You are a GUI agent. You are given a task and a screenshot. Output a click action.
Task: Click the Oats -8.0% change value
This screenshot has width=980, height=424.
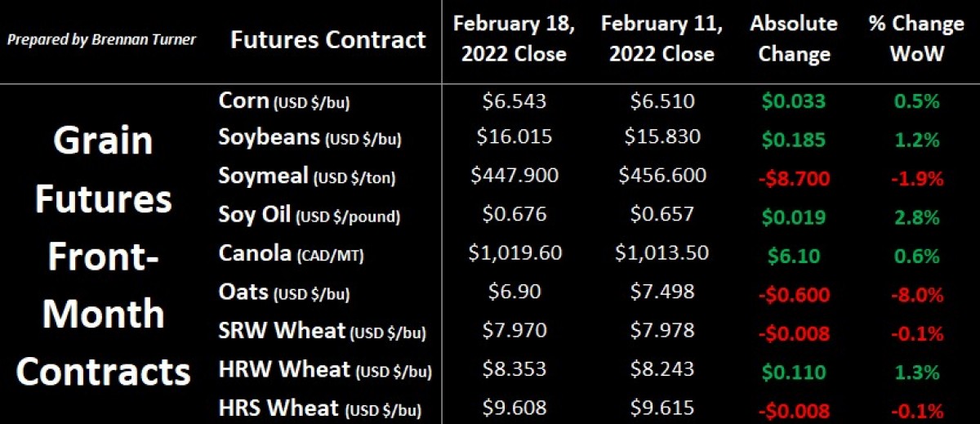(x=915, y=294)
